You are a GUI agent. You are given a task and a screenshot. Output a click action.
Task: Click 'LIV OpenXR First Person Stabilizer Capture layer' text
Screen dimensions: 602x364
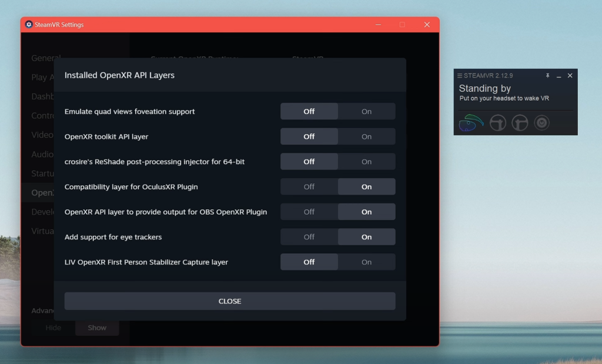click(x=146, y=262)
